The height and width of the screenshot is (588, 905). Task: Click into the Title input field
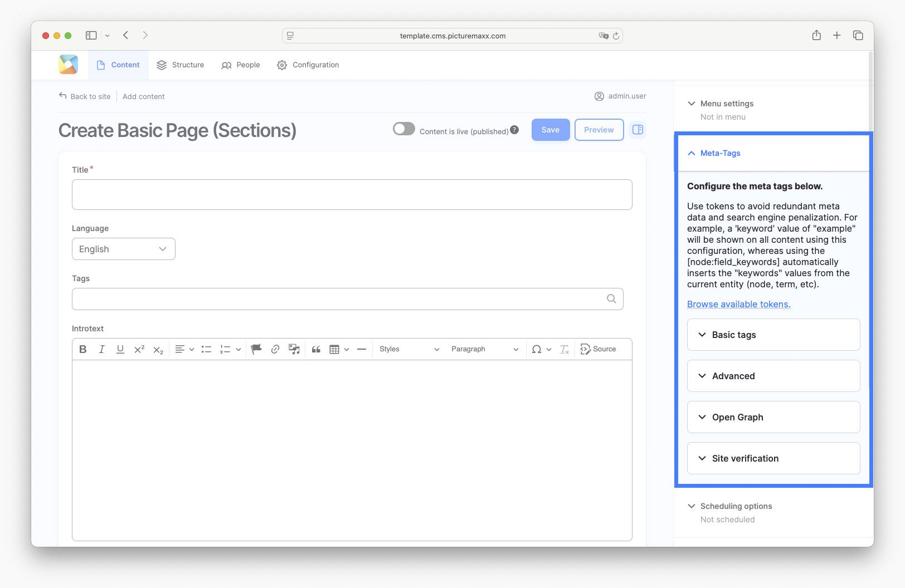click(352, 194)
